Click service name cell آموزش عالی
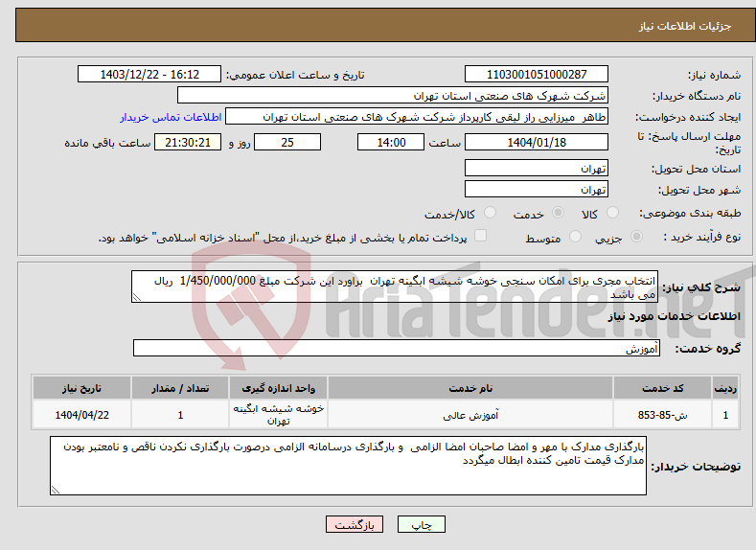The width and height of the screenshot is (756, 550). tap(470, 415)
